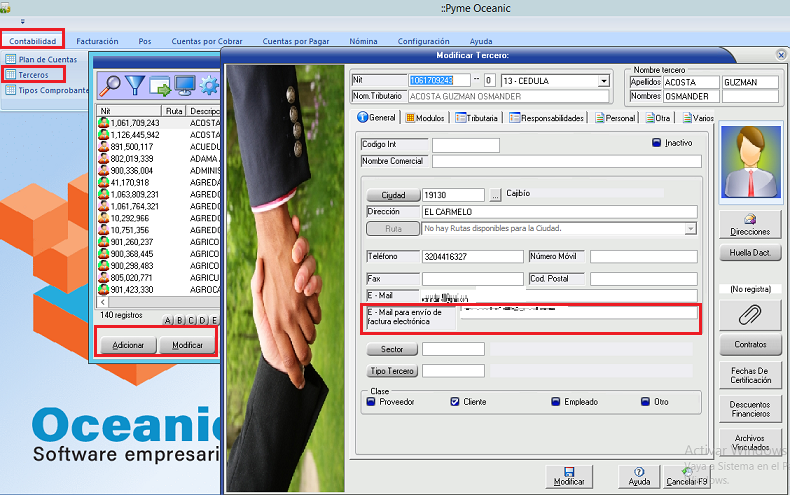
Task: Open the Facturación menu
Action: point(97,41)
